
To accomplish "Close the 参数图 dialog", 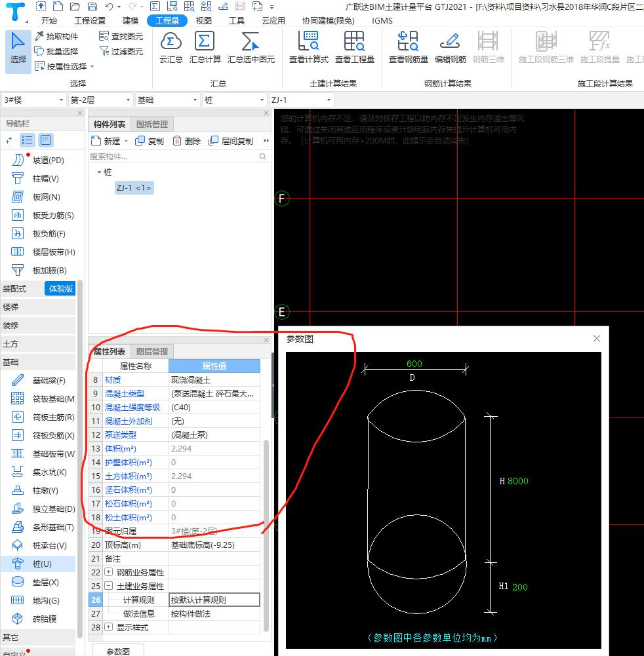I will [x=597, y=338].
